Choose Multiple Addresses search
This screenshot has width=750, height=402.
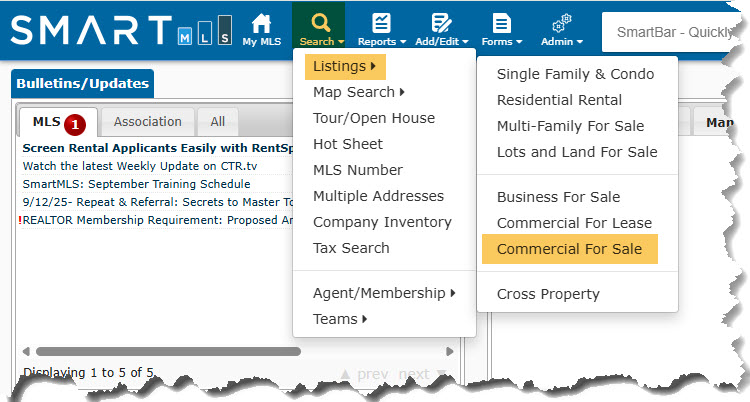click(378, 196)
